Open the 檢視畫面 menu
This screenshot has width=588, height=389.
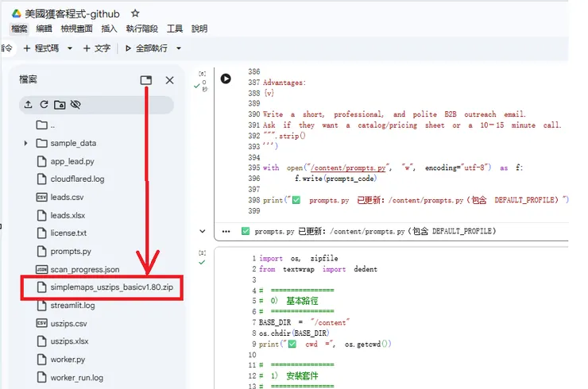click(x=76, y=29)
